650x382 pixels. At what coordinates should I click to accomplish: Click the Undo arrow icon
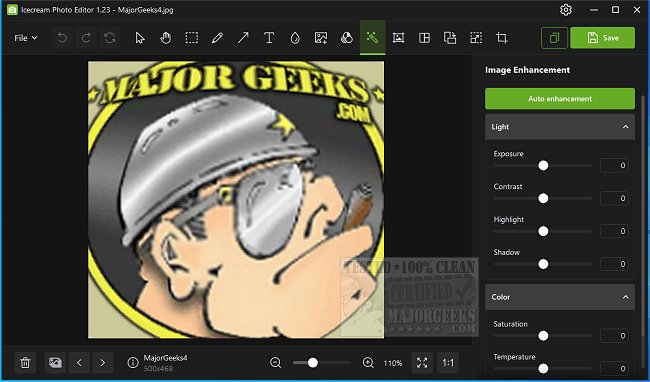62,38
